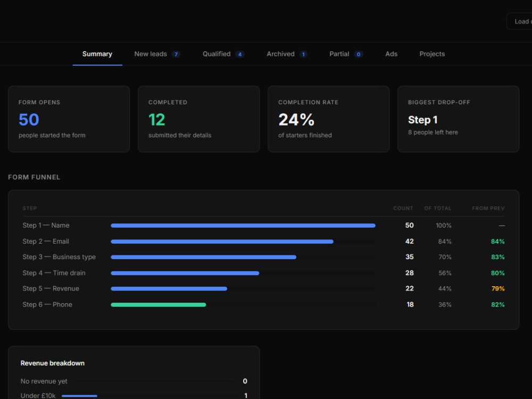Viewport: 532px width, 399px height.
Task: Click 'submitted their details' caption
Action: [x=180, y=135]
